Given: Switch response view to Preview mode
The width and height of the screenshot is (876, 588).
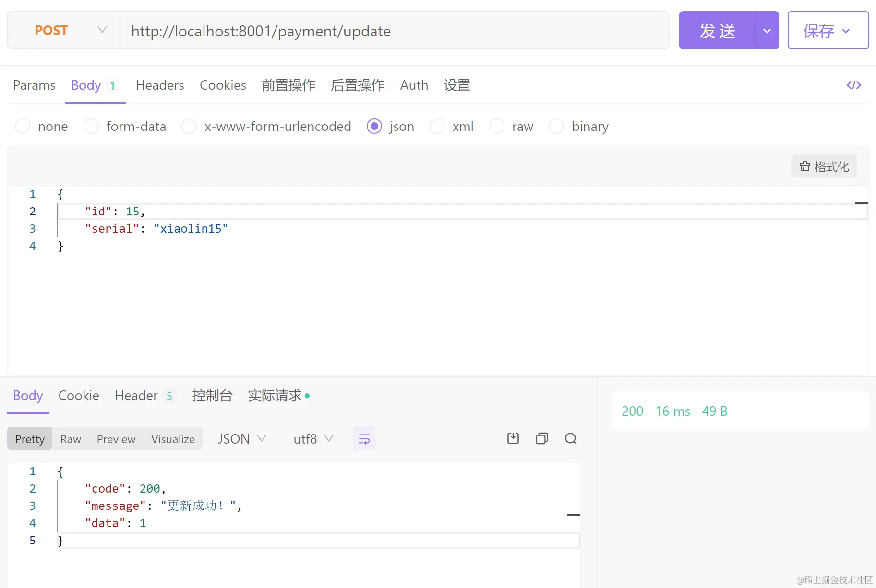Looking at the screenshot, I should point(116,438).
